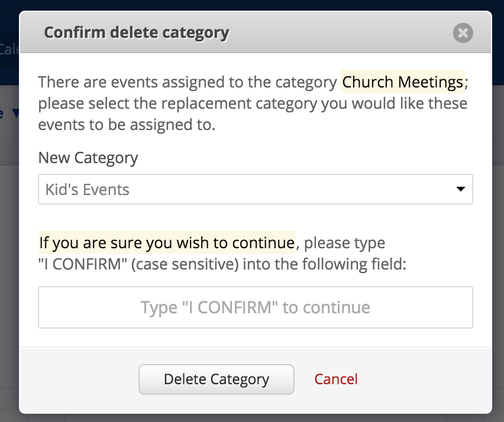504x422 pixels.
Task: Click highlighted "If you are sure" warning text
Action: 167,242
